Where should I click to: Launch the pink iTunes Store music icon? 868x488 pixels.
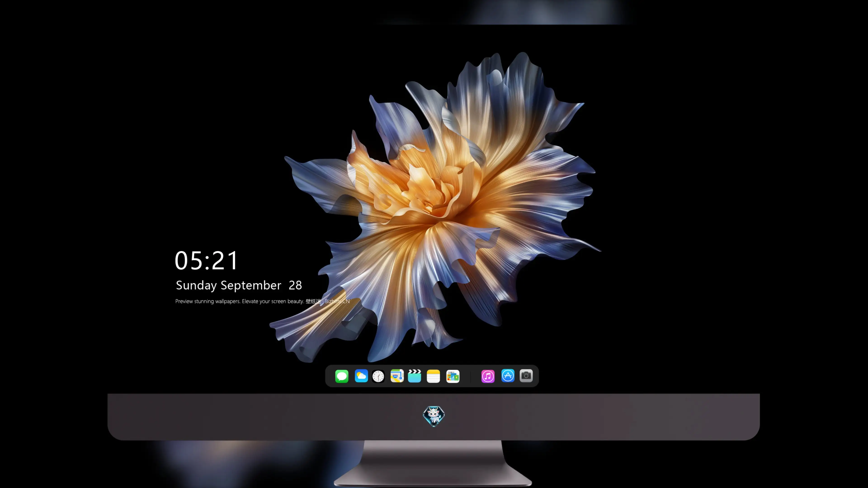tap(488, 376)
